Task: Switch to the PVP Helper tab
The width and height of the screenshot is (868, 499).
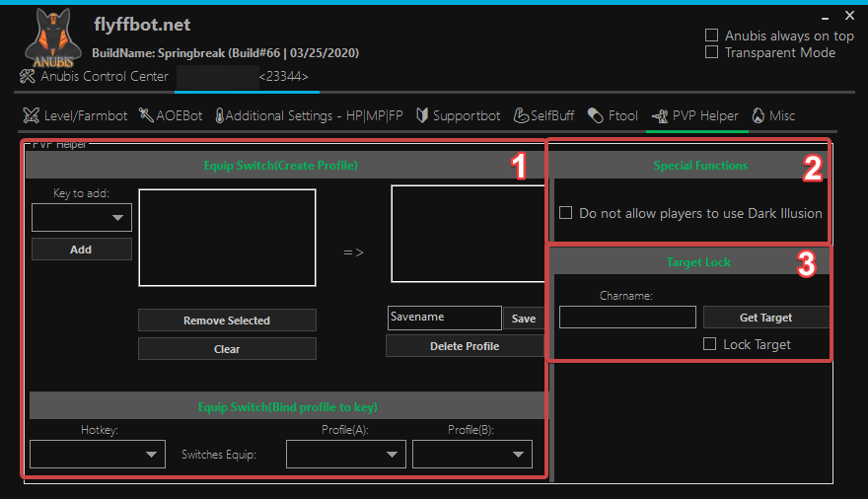Action: [x=695, y=115]
